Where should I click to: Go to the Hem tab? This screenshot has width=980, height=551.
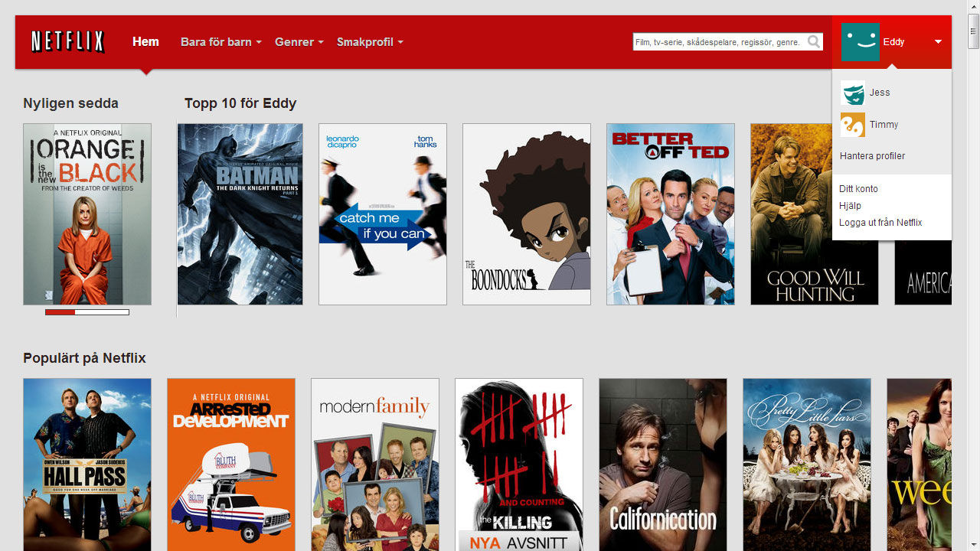[x=145, y=41]
